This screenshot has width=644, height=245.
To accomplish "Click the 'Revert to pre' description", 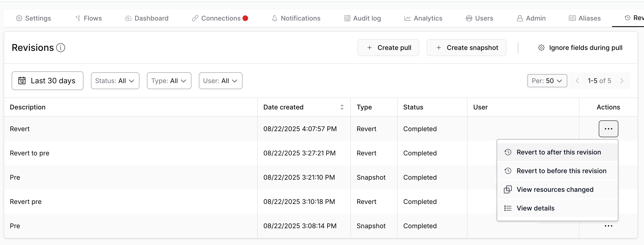I will point(30,153).
